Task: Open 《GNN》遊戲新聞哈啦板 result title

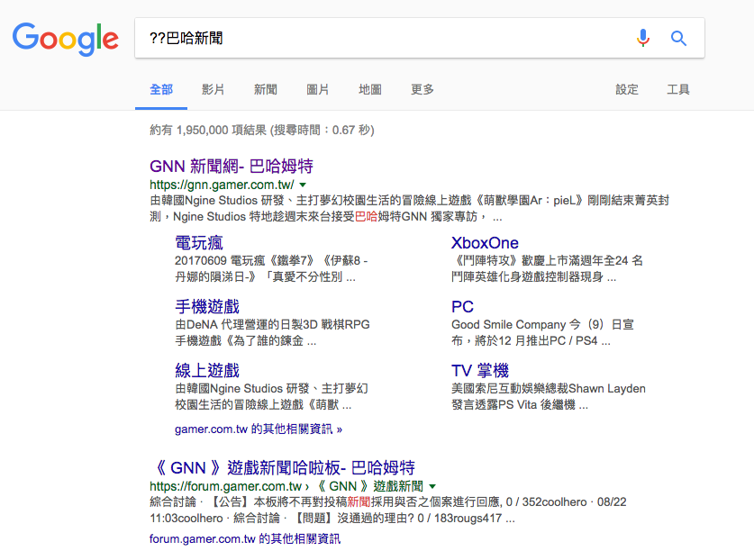Action: click(x=282, y=468)
